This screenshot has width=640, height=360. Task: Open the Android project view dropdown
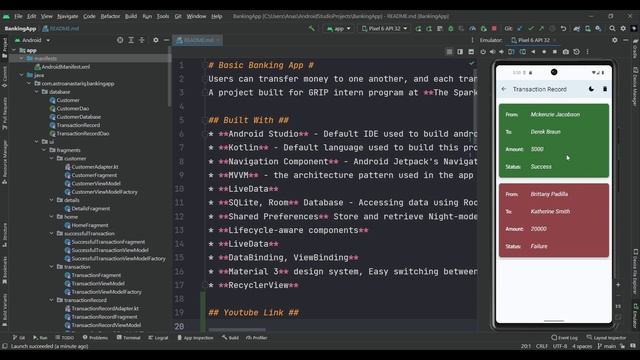(x=32, y=40)
